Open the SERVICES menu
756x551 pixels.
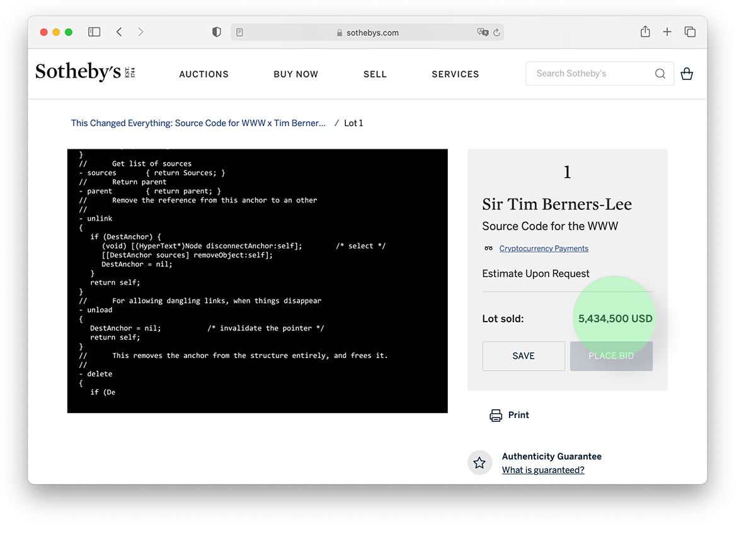click(x=455, y=74)
